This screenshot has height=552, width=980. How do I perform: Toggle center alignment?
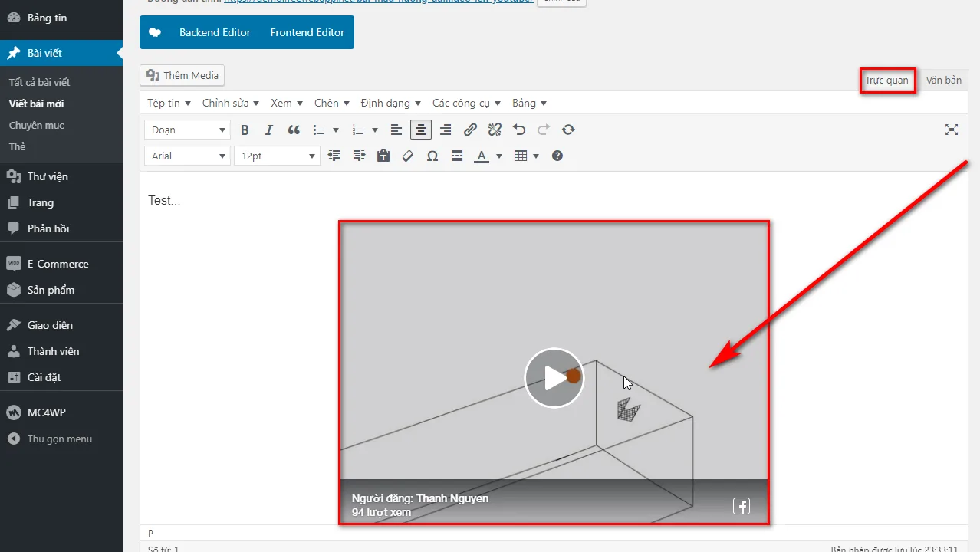421,130
